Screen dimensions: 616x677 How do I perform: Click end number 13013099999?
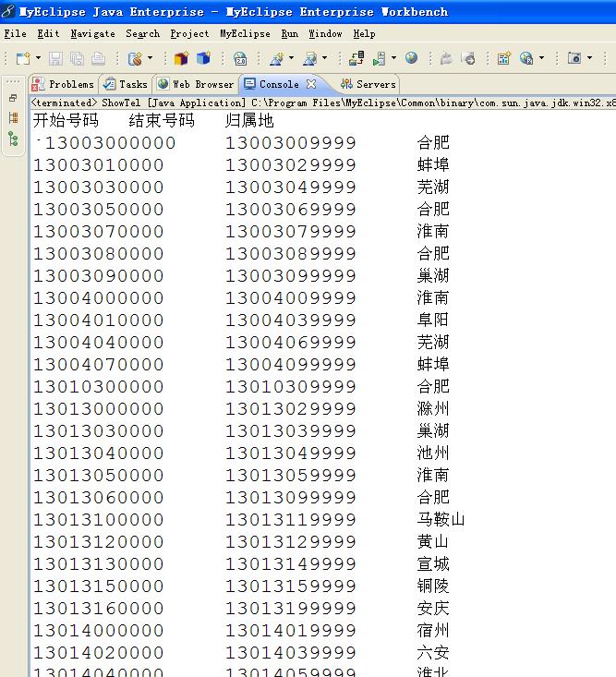coord(291,498)
